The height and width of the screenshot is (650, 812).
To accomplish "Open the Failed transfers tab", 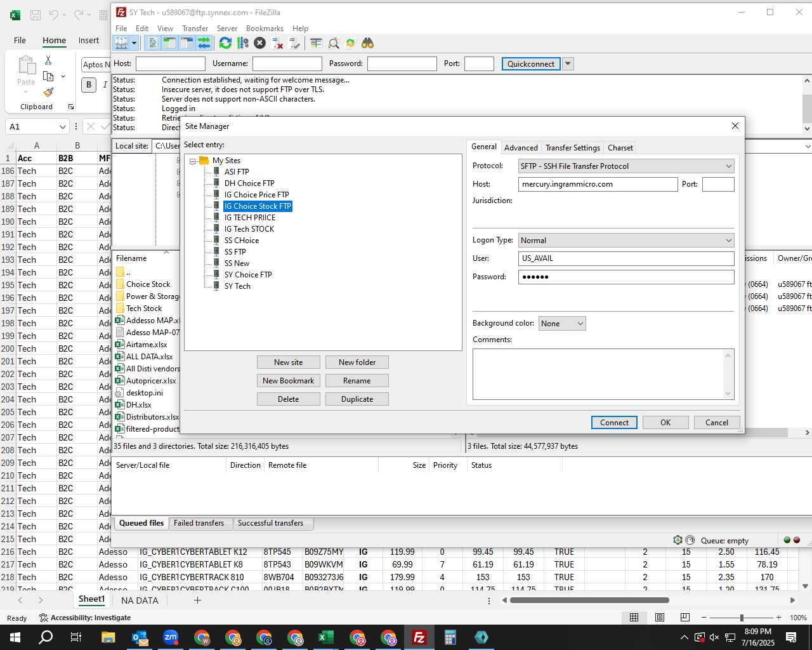I will 199,523.
